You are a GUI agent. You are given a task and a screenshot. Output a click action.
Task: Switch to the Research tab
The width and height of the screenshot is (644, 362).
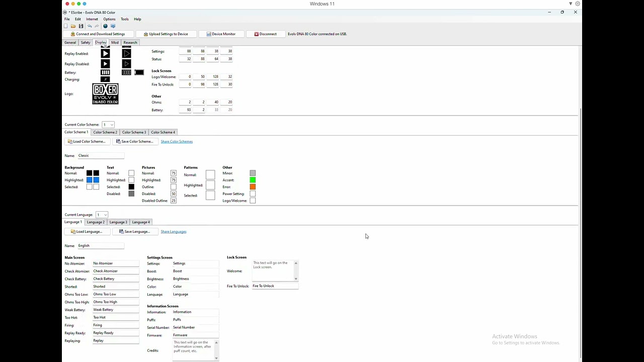130,43
